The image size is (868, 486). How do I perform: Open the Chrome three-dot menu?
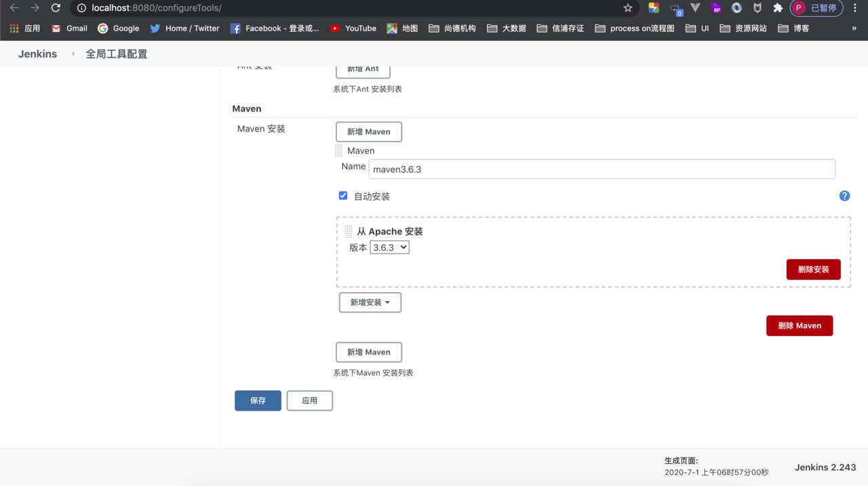[855, 8]
